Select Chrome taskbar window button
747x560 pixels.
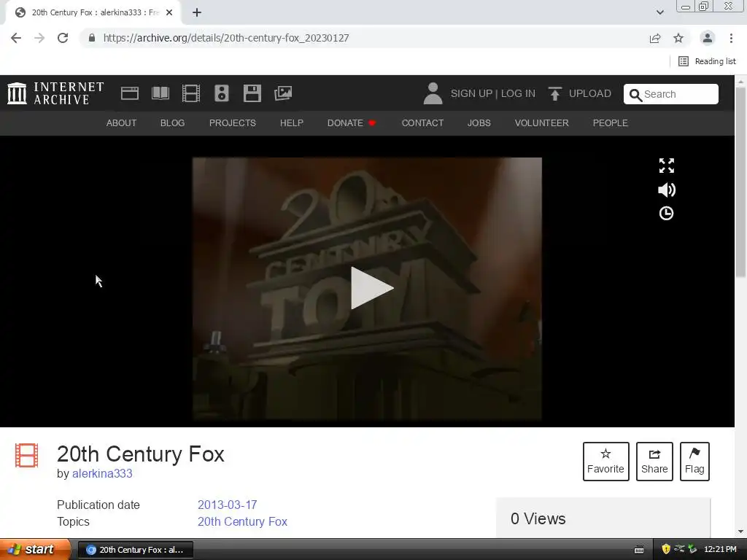(135, 550)
